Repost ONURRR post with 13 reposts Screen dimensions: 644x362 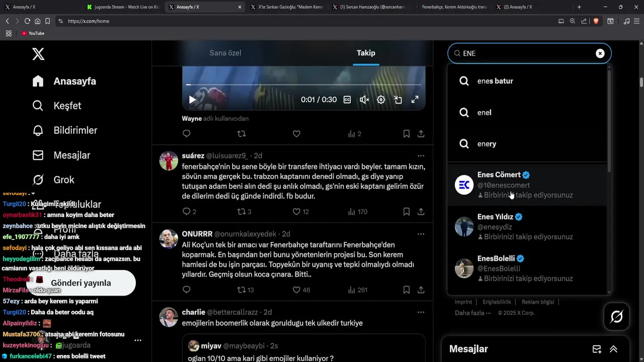point(246,290)
